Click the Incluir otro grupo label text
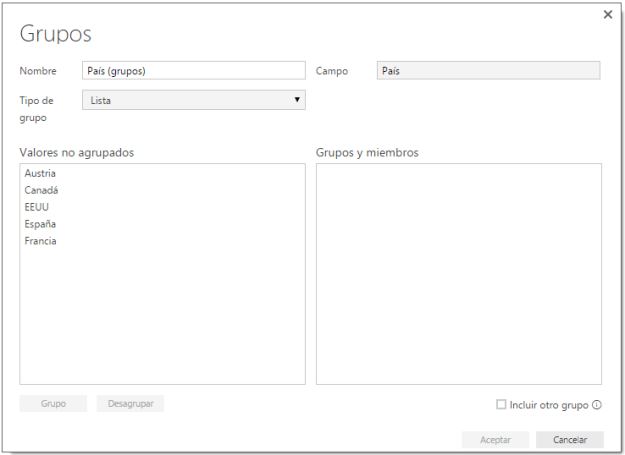 point(549,405)
